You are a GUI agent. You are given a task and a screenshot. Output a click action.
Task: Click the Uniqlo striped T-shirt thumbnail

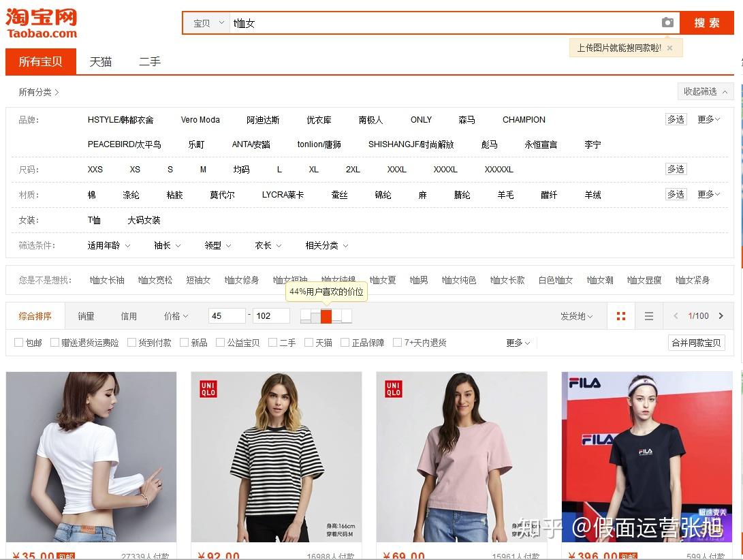point(276,456)
